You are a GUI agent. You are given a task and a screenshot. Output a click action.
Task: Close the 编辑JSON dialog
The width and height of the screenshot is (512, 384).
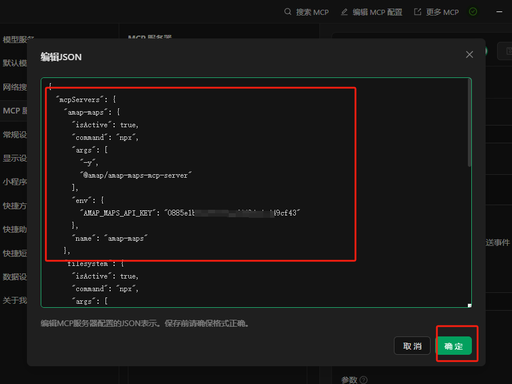click(469, 55)
